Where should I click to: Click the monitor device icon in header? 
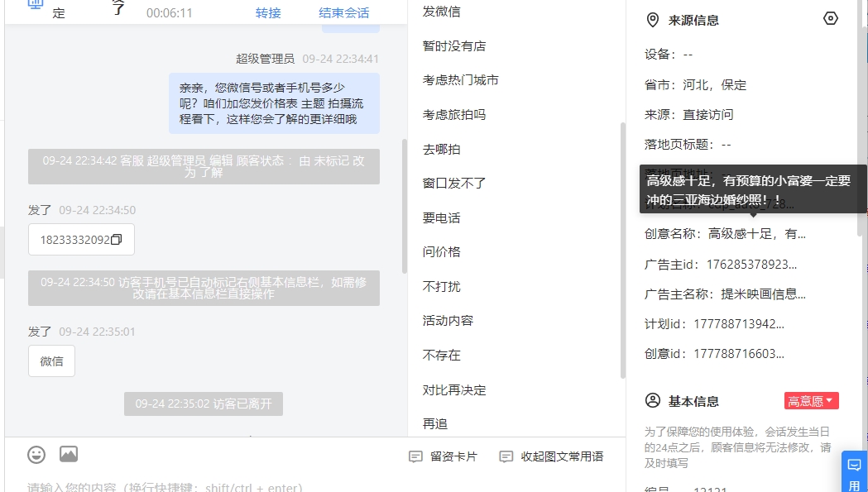(x=36, y=4)
